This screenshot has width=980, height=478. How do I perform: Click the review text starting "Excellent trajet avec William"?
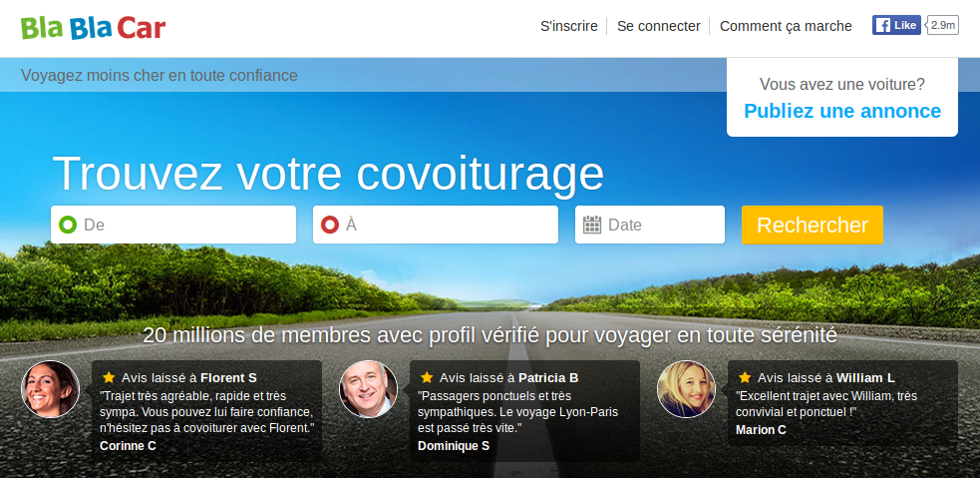tap(826, 404)
